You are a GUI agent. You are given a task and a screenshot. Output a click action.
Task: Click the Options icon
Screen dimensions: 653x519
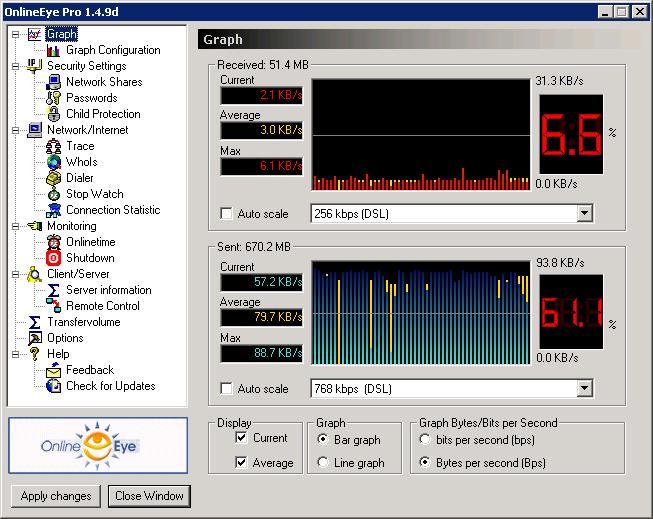pyautogui.click(x=35, y=338)
